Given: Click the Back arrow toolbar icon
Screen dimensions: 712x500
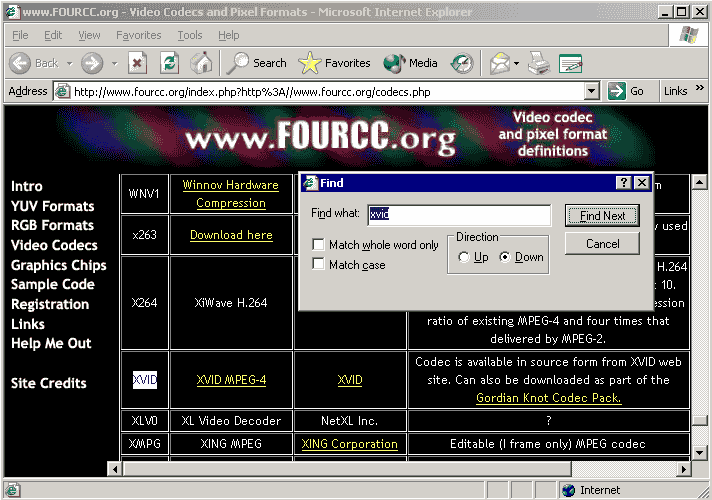Looking at the screenshot, I should pyautogui.click(x=20, y=63).
